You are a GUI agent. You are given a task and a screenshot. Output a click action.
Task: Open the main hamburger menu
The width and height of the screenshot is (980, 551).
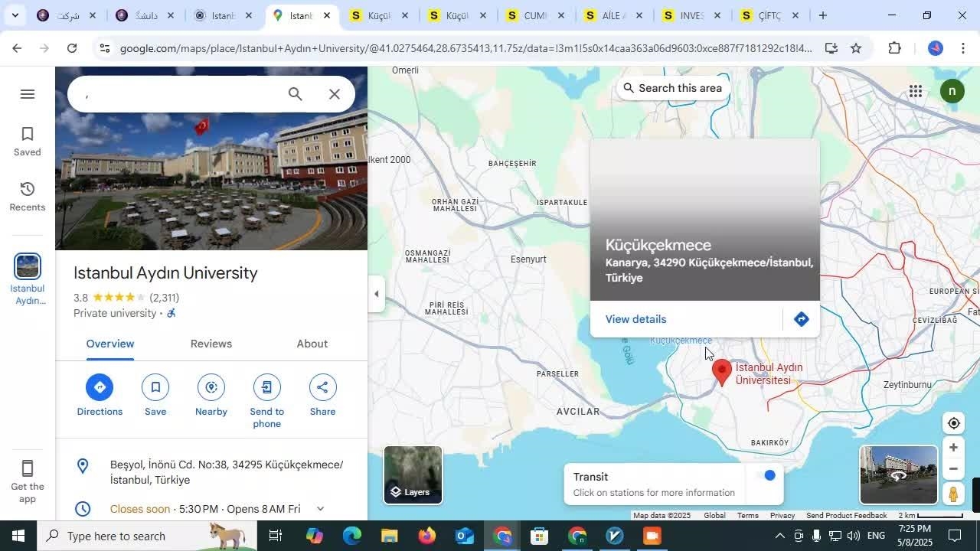28,94
